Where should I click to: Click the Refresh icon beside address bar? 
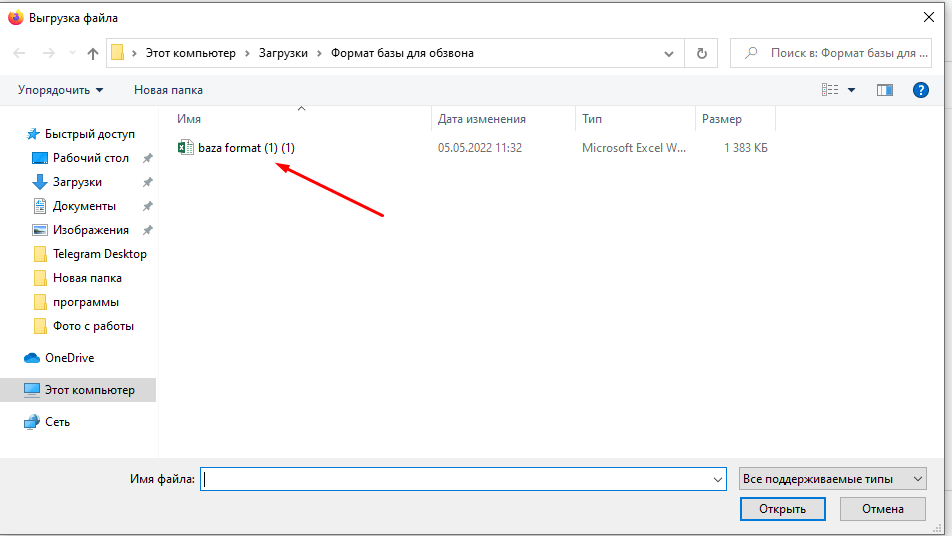click(702, 53)
